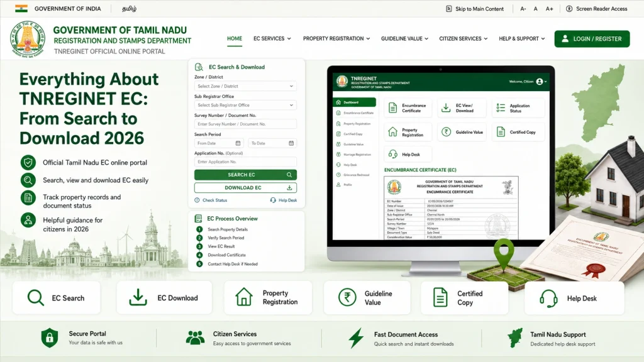644x362 pixels.
Task: Click the Login / Register button
Action: [x=592, y=38]
